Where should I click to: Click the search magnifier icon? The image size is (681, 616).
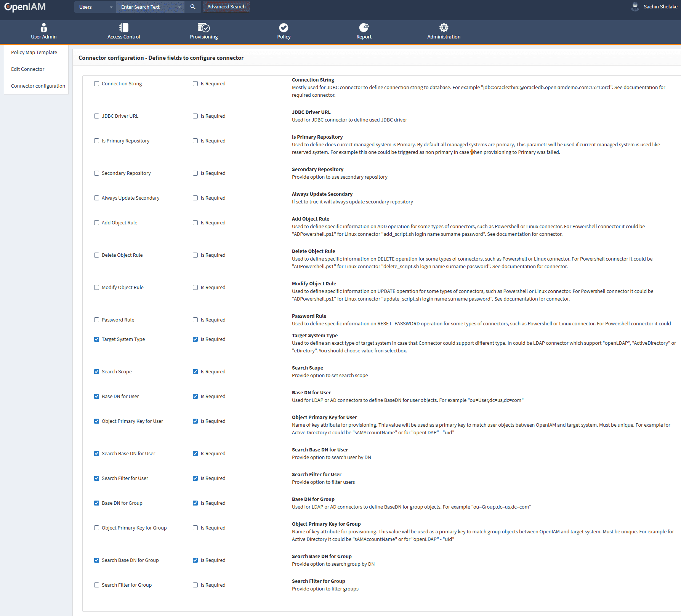click(x=193, y=7)
